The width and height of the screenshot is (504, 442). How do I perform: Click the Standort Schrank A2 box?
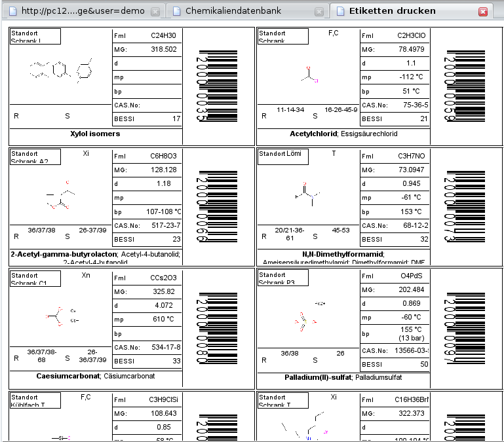pyautogui.click(x=35, y=157)
